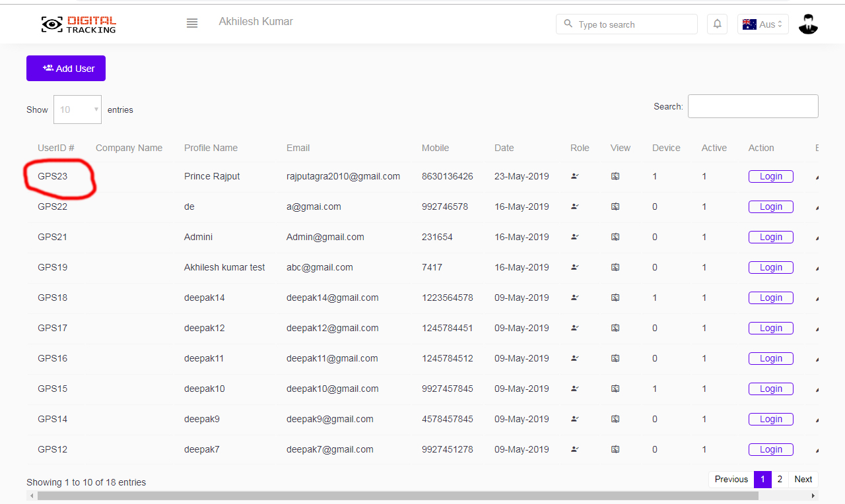Login as Prince Rajput user

[x=770, y=176]
